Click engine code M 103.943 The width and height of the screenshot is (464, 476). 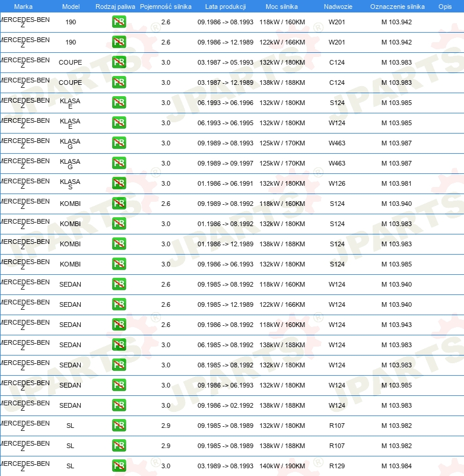click(x=396, y=325)
